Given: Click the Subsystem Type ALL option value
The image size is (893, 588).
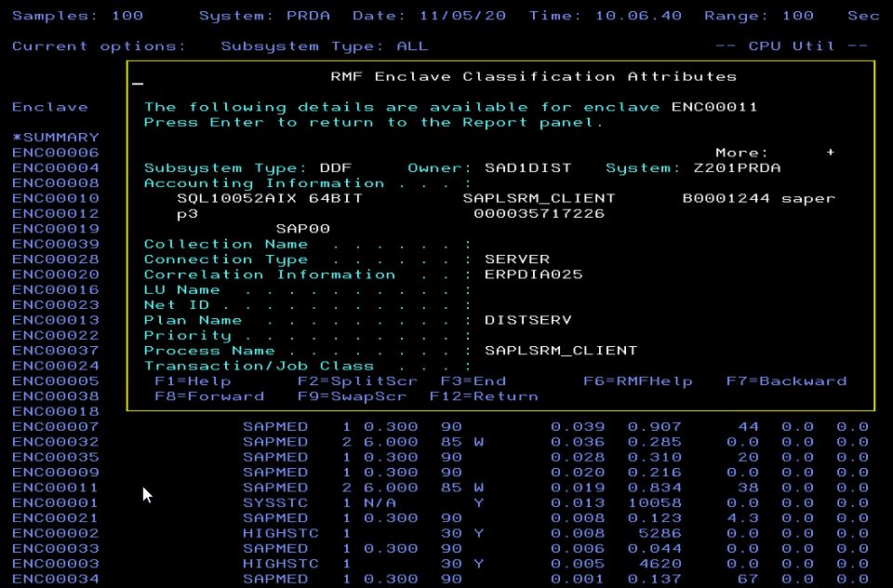Looking at the screenshot, I should tap(412, 47).
